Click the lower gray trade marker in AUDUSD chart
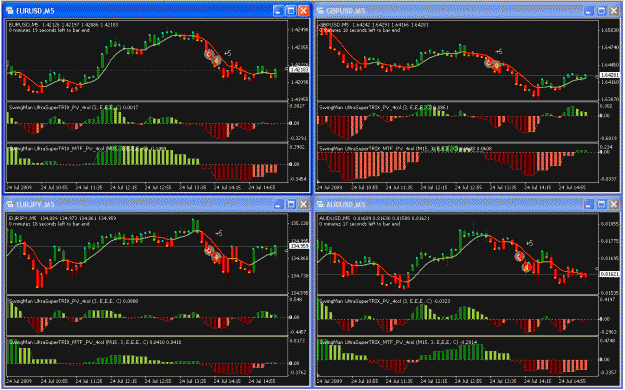 pyautogui.click(x=527, y=267)
